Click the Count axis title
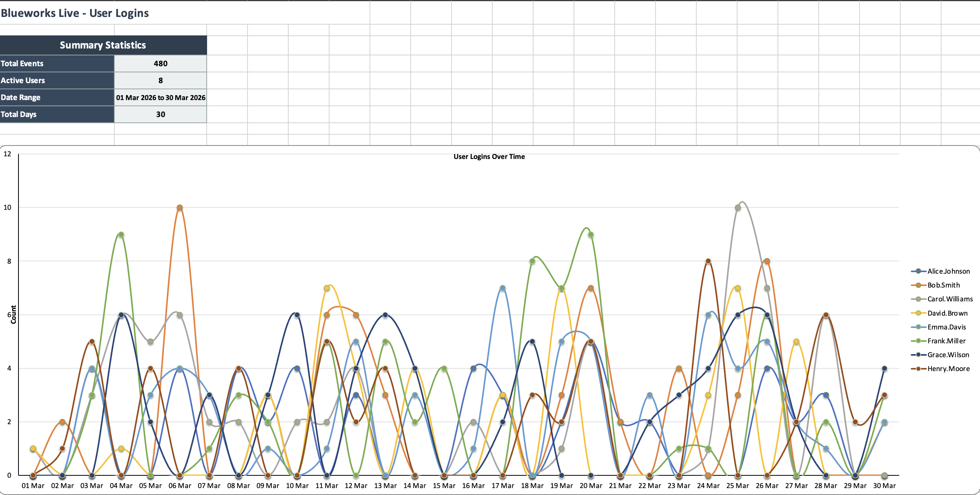Viewport: 980px width, 495px height. (x=13, y=314)
